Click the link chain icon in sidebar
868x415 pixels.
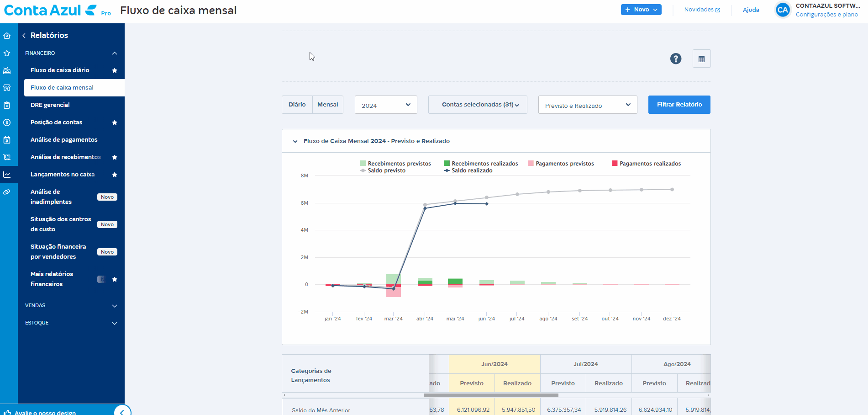[x=7, y=192]
